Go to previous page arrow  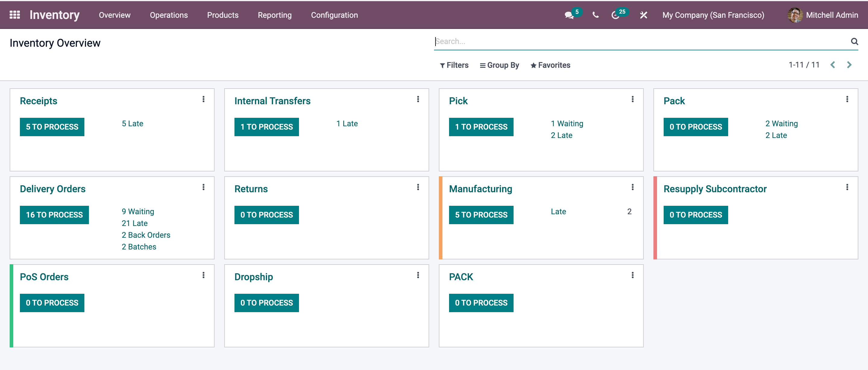click(833, 65)
